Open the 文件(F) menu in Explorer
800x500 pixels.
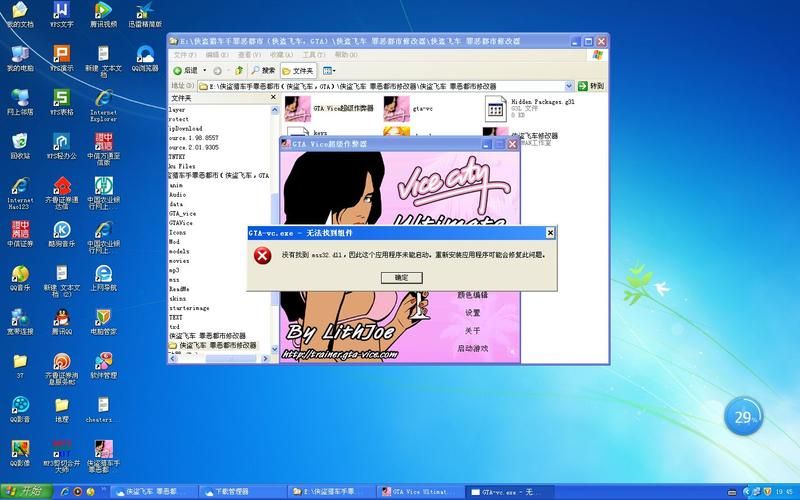tap(185, 55)
